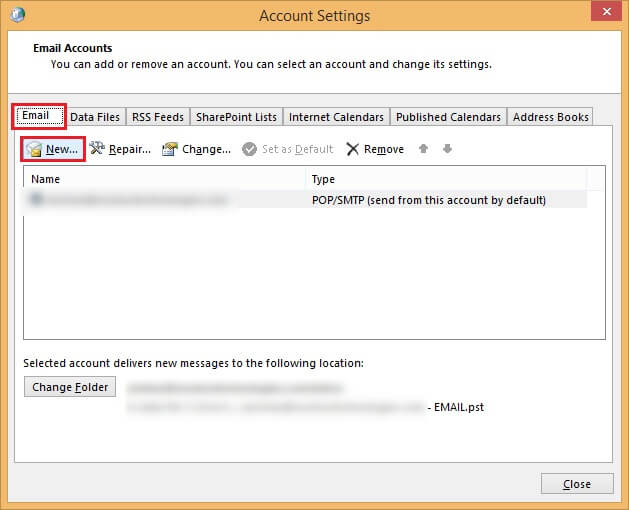This screenshot has height=510, width=629.
Task: Open the Internet Calendars tab
Action: coord(336,117)
